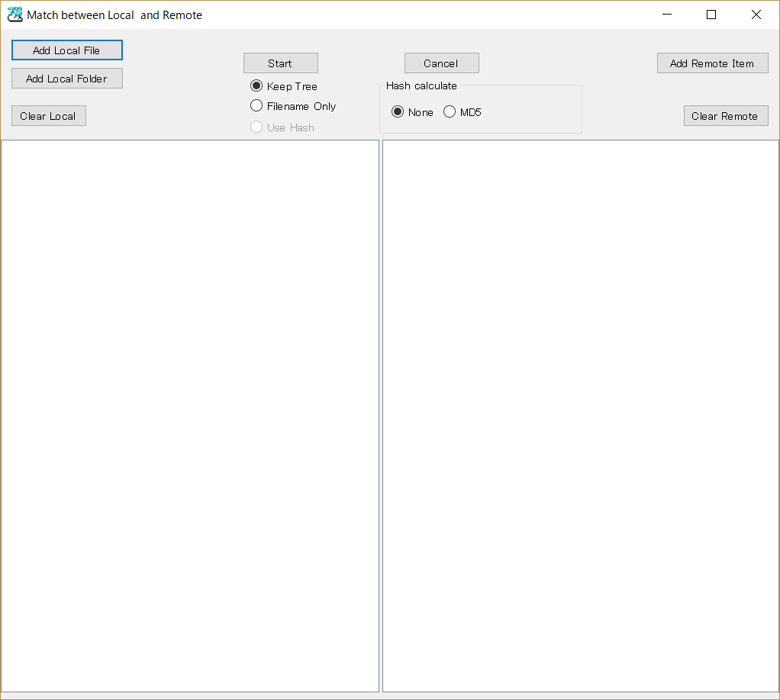This screenshot has width=780, height=700.
Task: Click the Add Local File button
Action: pyautogui.click(x=67, y=50)
